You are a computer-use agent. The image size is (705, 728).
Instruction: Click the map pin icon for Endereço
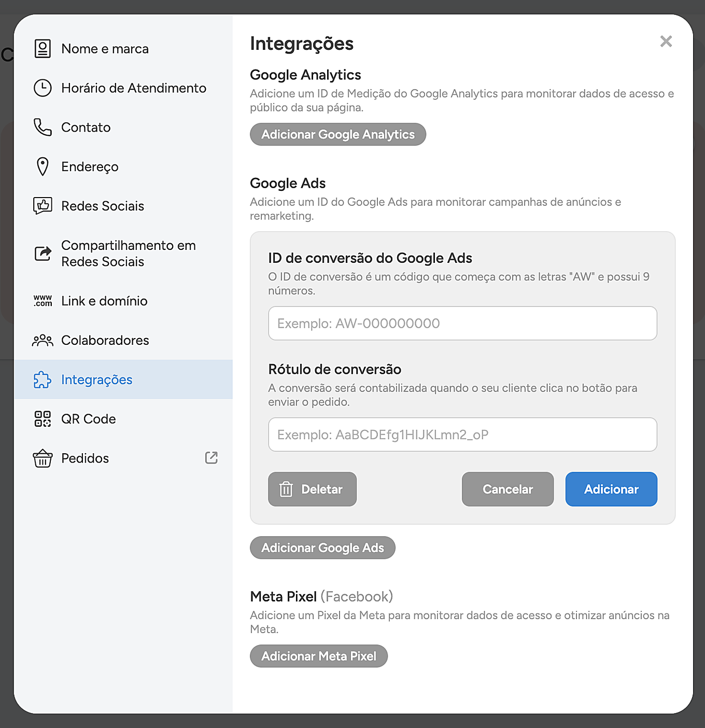[x=43, y=166]
